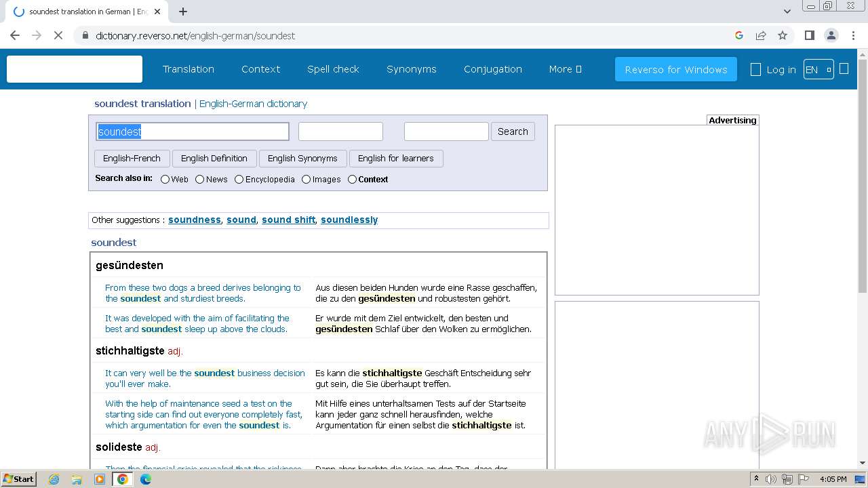Open the tab search chevron
868x488 pixels.
point(787,12)
